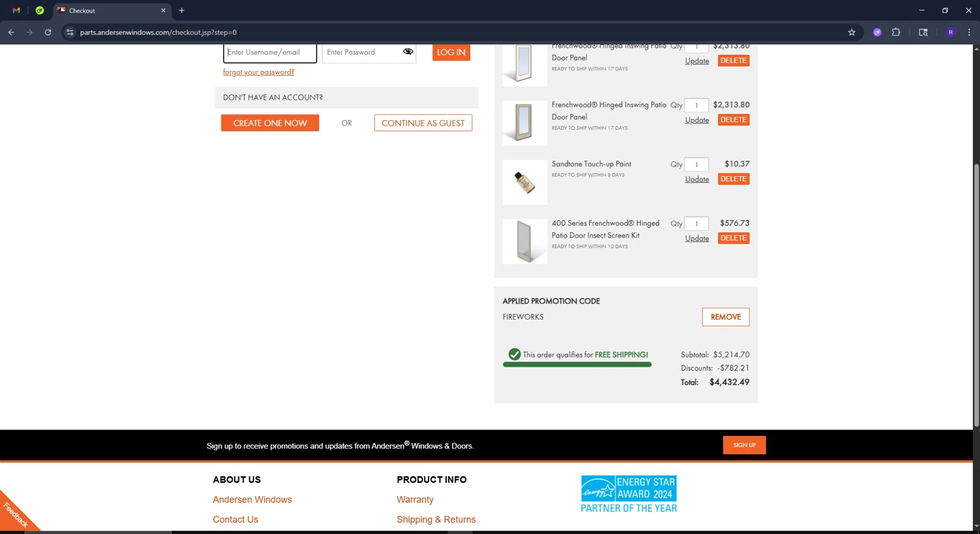This screenshot has width=980, height=534.
Task: Open the Insect Screen Kit thumbnail
Action: pos(525,242)
